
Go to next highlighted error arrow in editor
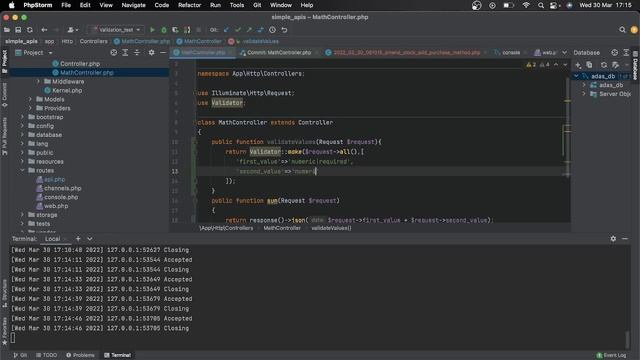tap(565, 65)
